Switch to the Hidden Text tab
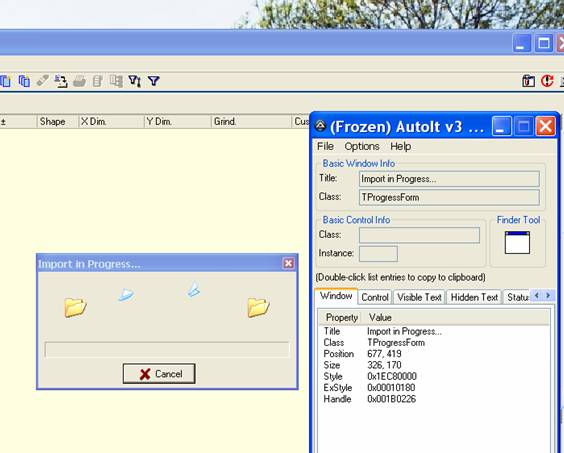This screenshot has width=564, height=453. pyautogui.click(x=474, y=297)
